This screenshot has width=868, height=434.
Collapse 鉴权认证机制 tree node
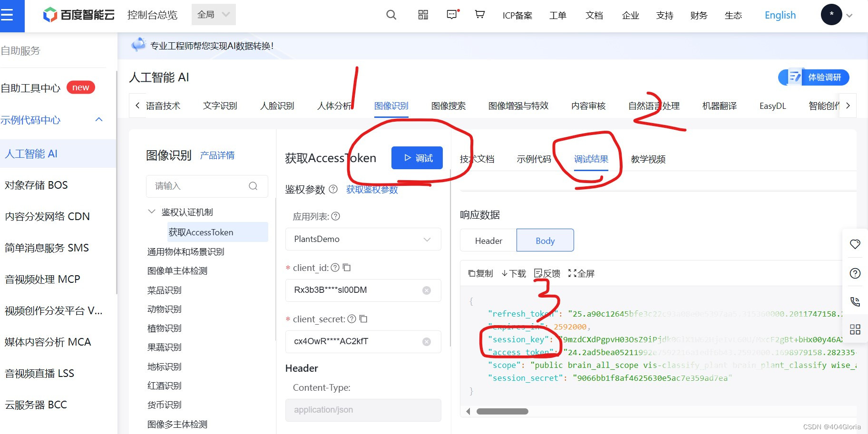click(152, 212)
